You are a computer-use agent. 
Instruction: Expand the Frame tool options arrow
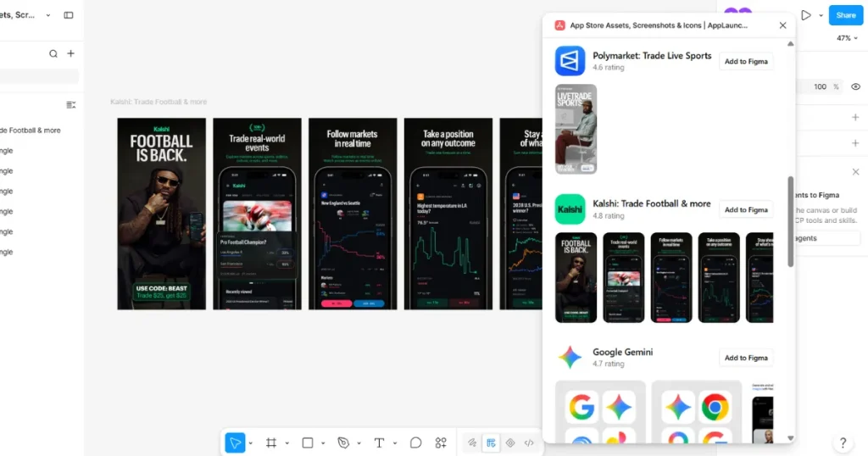[287, 443]
